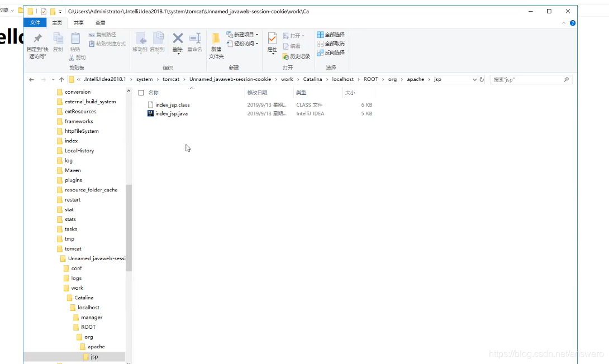Click the Copy icon in the ribbon
The image size is (609, 364).
tap(58, 39)
